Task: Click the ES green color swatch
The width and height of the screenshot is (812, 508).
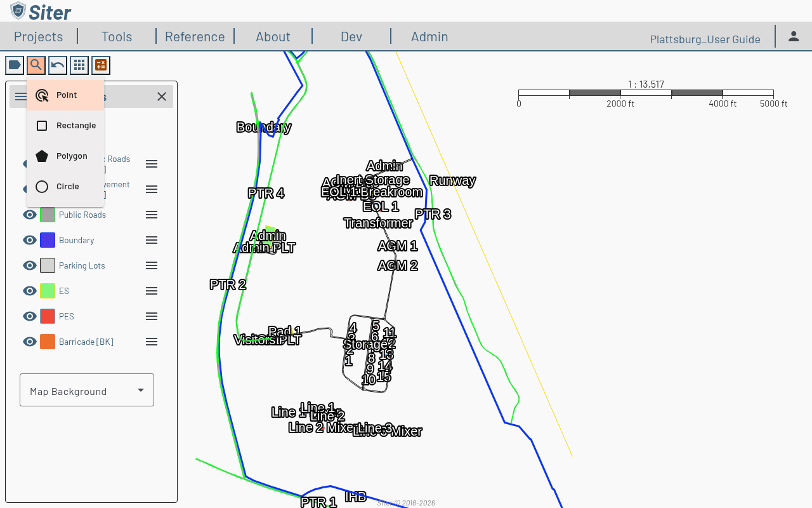Action: pyautogui.click(x=48, y=291)
